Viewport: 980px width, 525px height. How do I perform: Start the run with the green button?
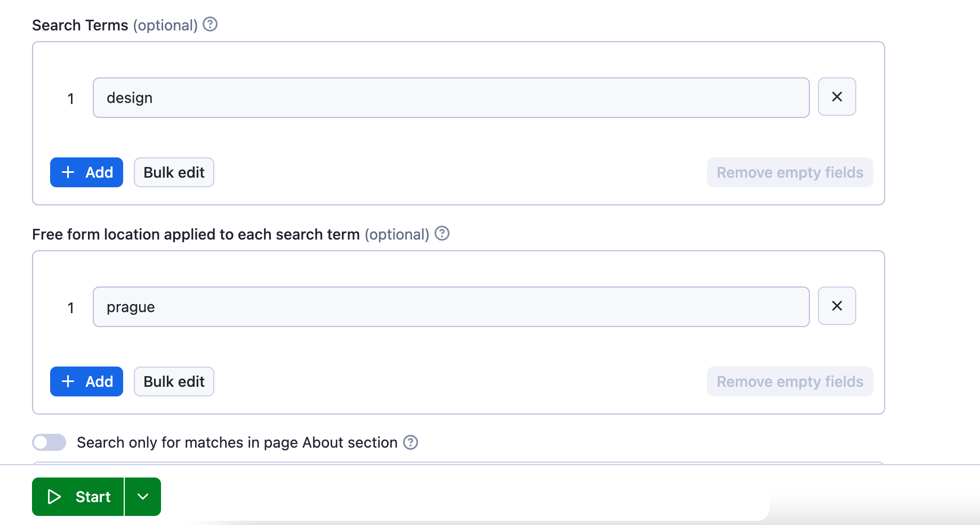click(78, 497)
